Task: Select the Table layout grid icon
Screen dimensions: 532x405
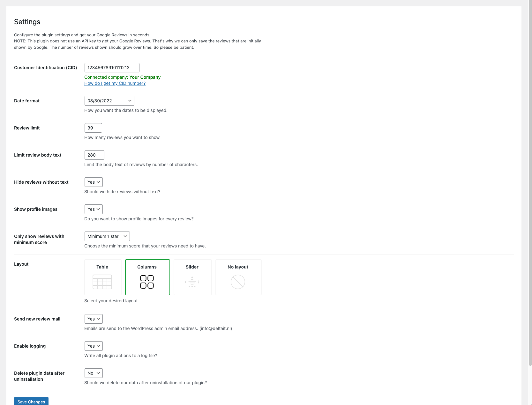Action: [x=102, y=282]
